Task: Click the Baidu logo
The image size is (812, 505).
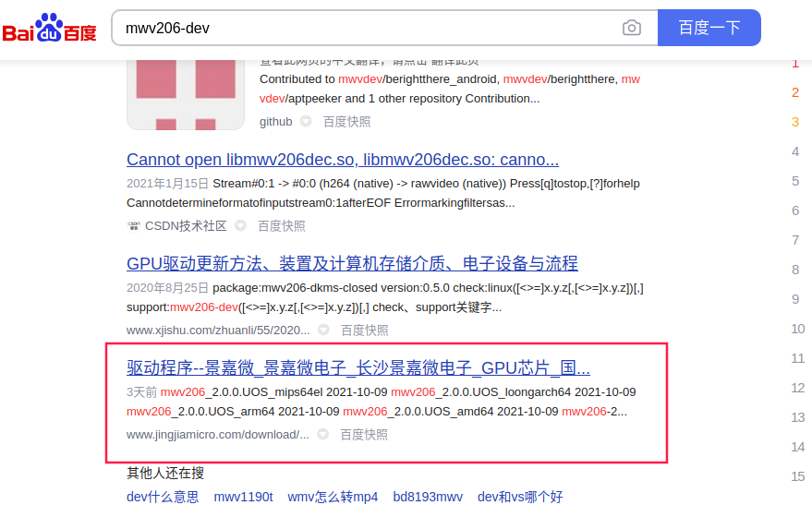Action: tap(50, 28)
